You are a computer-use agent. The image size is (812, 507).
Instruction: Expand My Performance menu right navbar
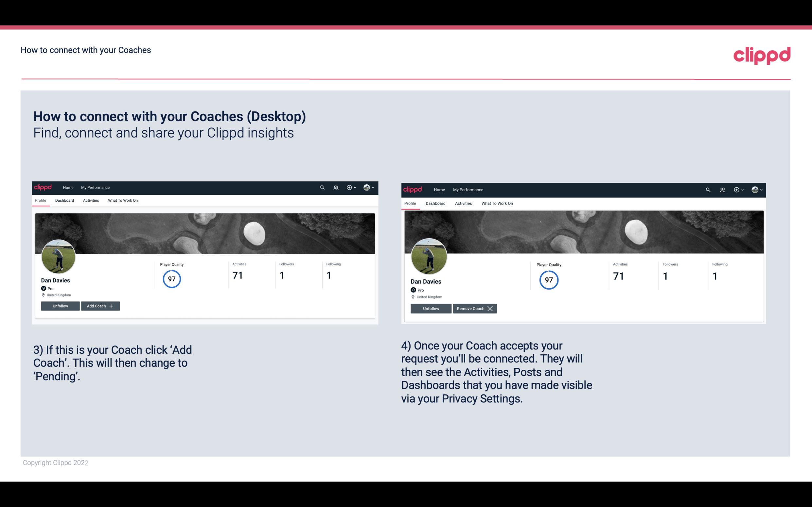click(468, 189)
